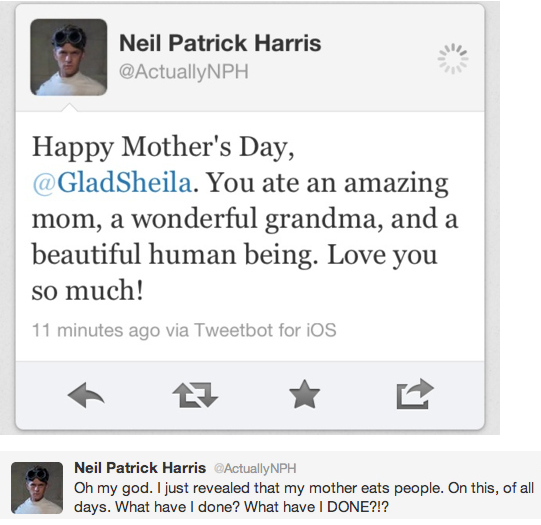Open the small avatar beside the lower tweet

(x=37, y=488)
